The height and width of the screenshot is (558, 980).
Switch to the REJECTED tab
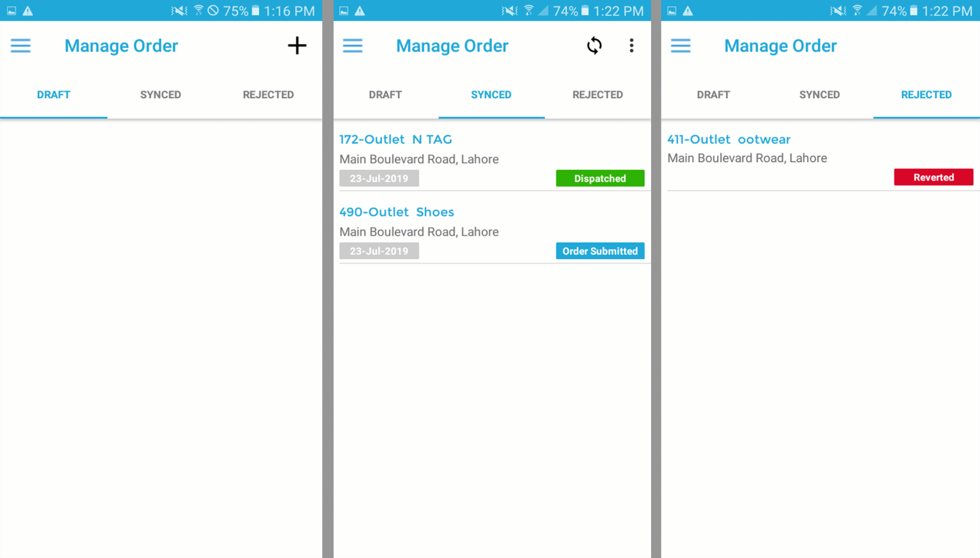pos(926,95)
